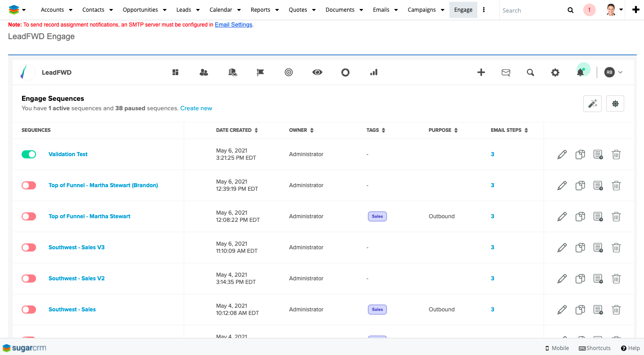Enable the Southwest - Sales V2 toggle
The height and width of the screenshot is (355, 644).
click(29, 279)
